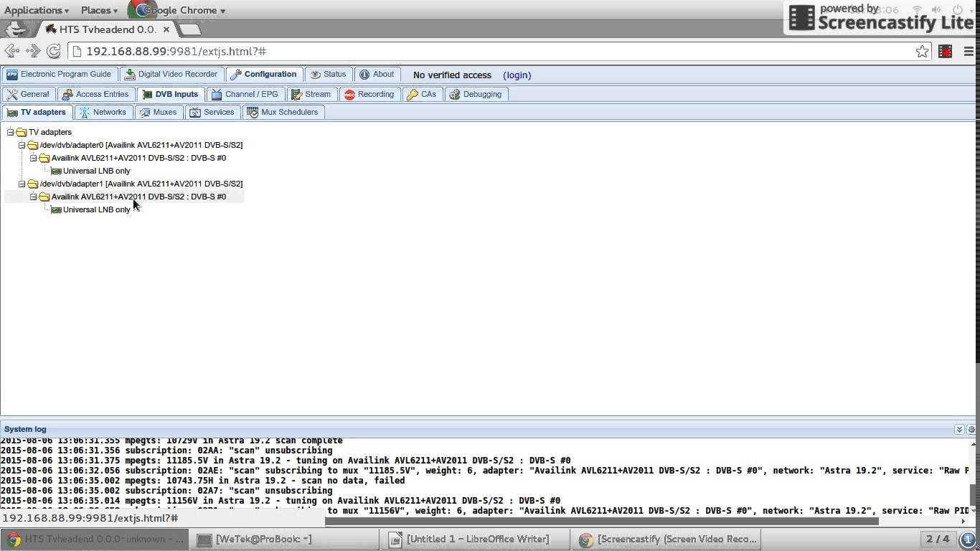This screenshot has width=980, height=551.
Task: Select Universal LNB only under adapter1
Action: point(97,209)
